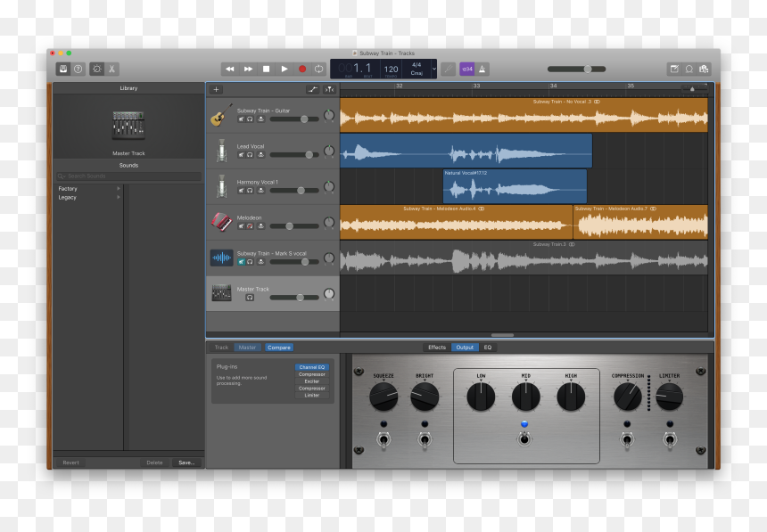Open the Library panel button

[63, 69]
